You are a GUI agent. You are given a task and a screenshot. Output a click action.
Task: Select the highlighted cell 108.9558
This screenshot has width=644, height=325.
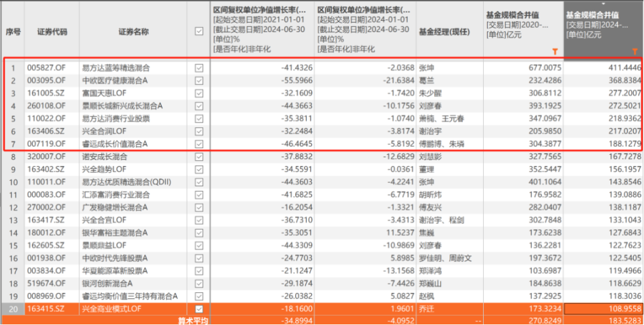pos(603,309)
